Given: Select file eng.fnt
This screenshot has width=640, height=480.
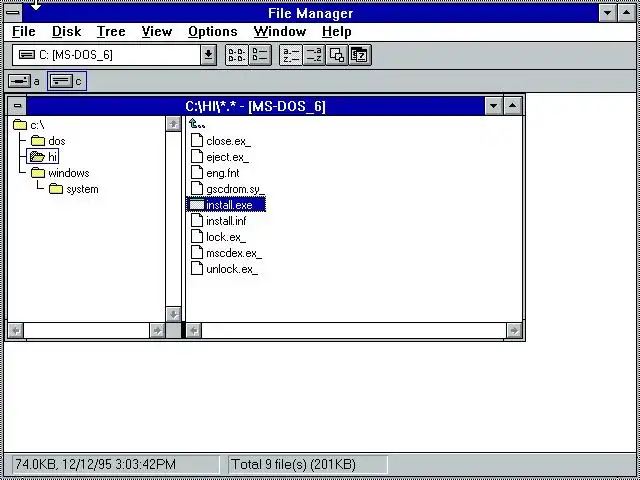Looking at the screenshot, I should click(215, 173).
